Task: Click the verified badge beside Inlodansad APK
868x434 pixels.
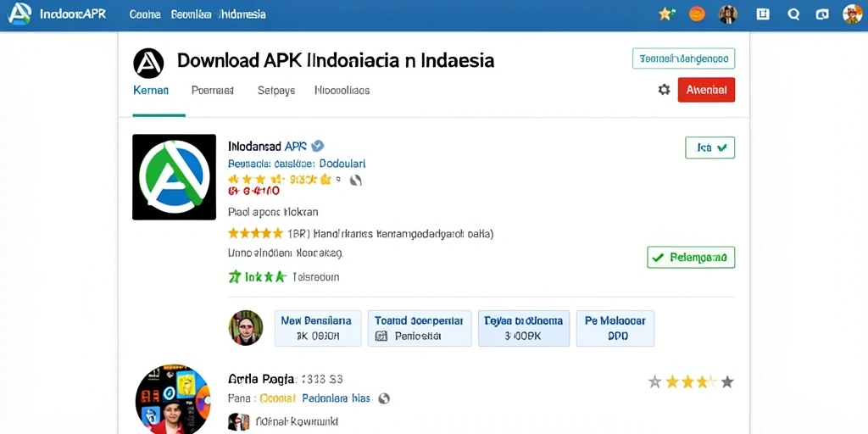Action: (317, 146)
